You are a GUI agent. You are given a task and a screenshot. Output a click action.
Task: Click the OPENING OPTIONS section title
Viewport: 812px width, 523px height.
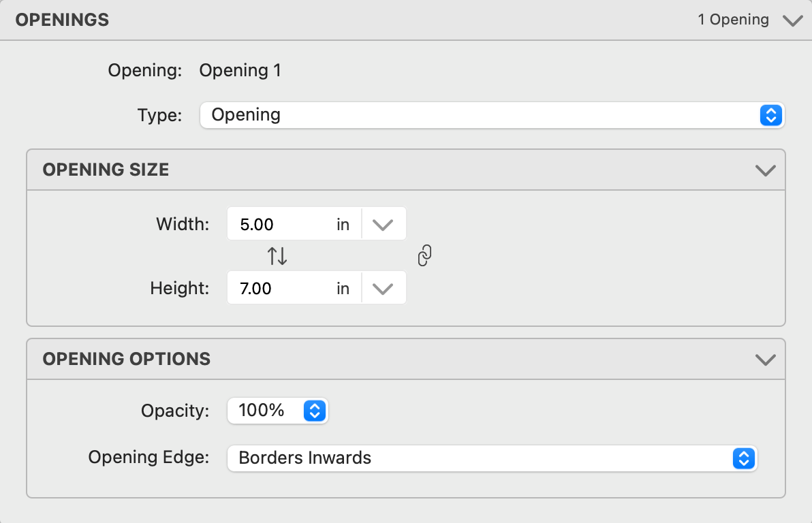pos(126,359)
